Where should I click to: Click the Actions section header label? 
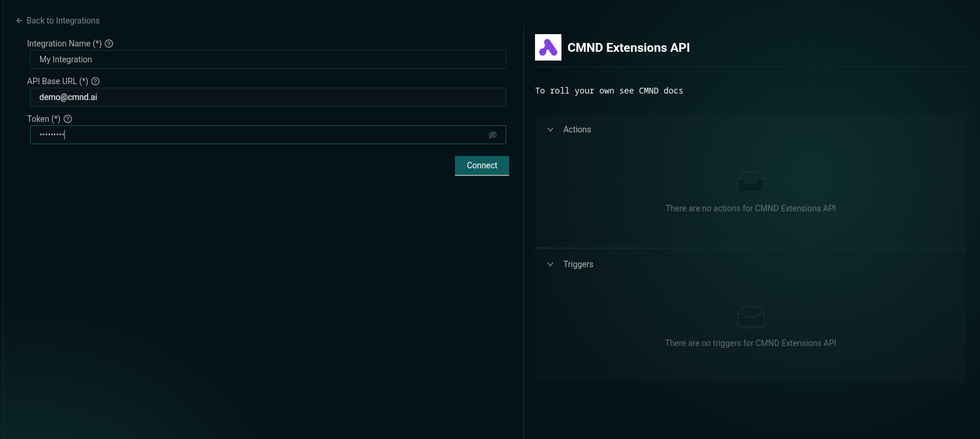click(x=577, y=129)
